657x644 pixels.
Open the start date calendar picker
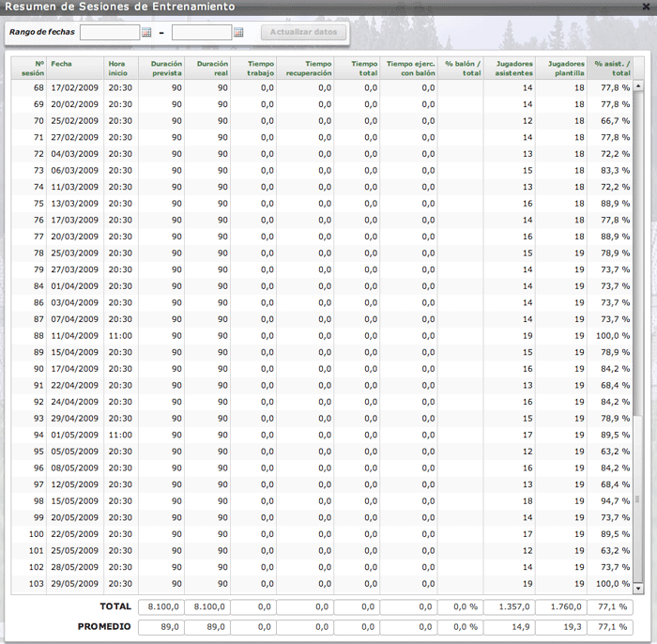pyautogui.click(x=146, y=32)
